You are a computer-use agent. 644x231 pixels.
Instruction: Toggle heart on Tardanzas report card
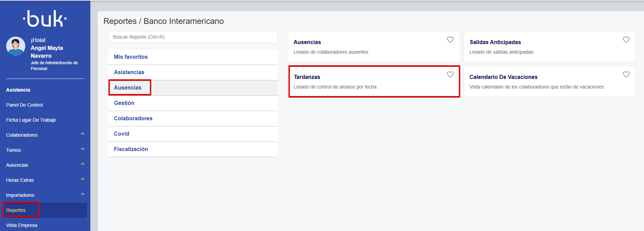450,74
